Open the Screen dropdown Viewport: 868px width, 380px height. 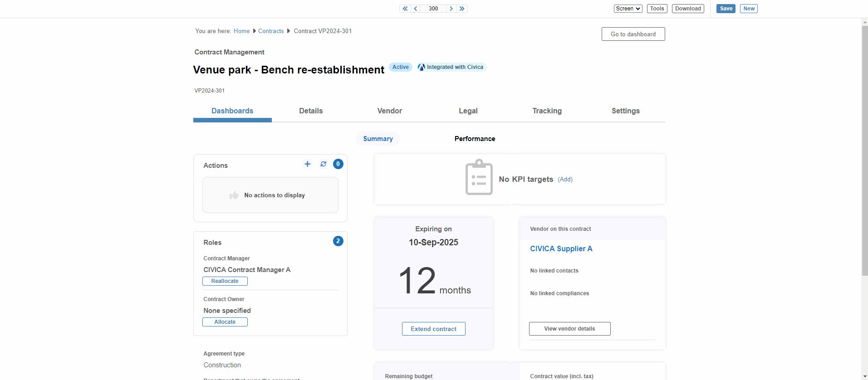click(628, 9)
